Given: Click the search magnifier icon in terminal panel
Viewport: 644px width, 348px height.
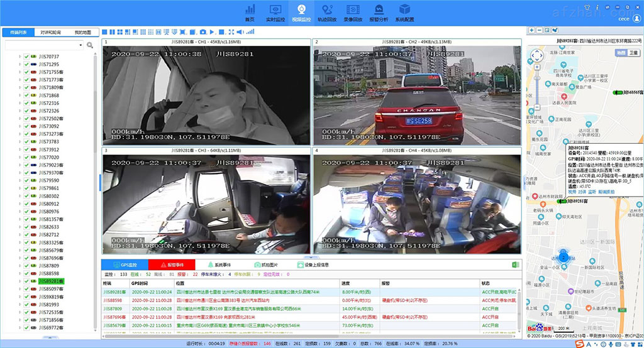Looking at the screenshot, I should [90, 45].
